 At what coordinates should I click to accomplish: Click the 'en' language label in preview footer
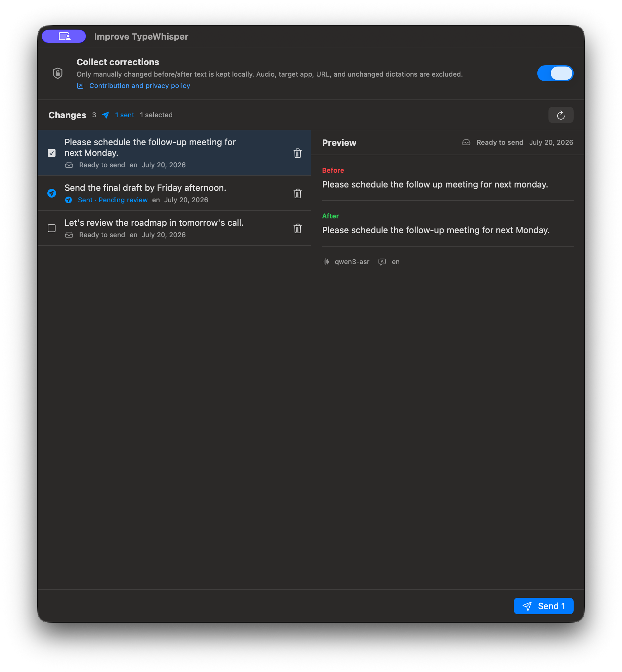point(396,262)
